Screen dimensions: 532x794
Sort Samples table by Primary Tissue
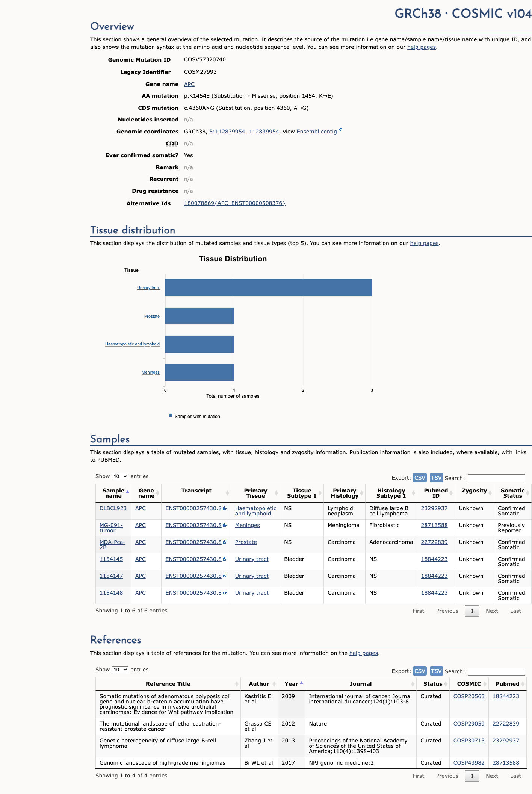point(255,493)
